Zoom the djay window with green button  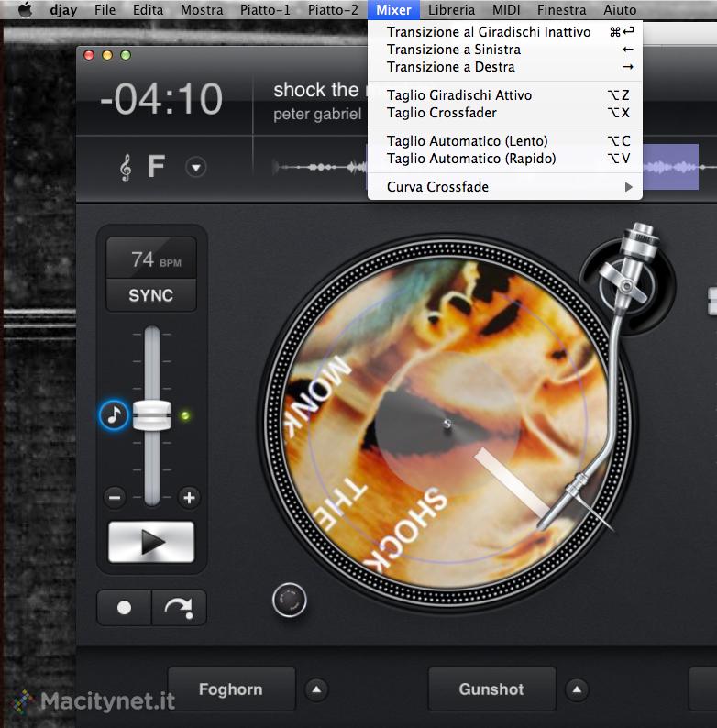coord(126,55)
